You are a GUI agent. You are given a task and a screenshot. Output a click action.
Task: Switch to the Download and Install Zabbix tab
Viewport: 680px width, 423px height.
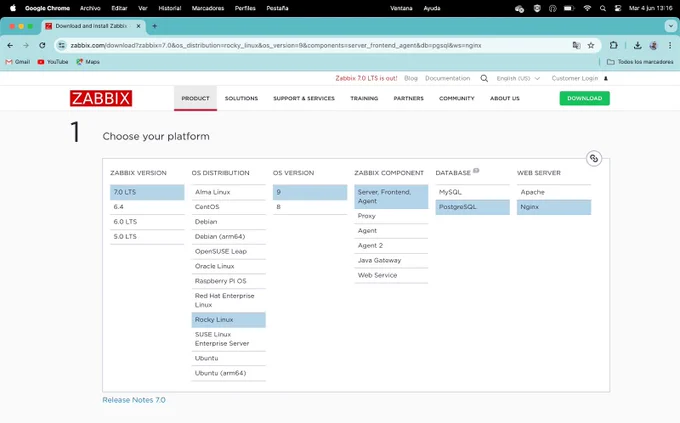[91, 26]
